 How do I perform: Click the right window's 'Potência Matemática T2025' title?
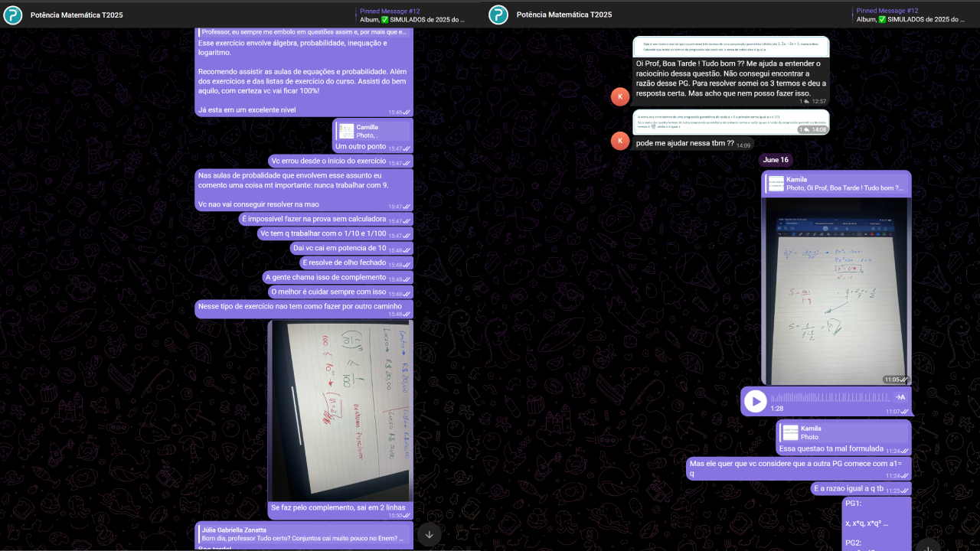pos(563,15)
